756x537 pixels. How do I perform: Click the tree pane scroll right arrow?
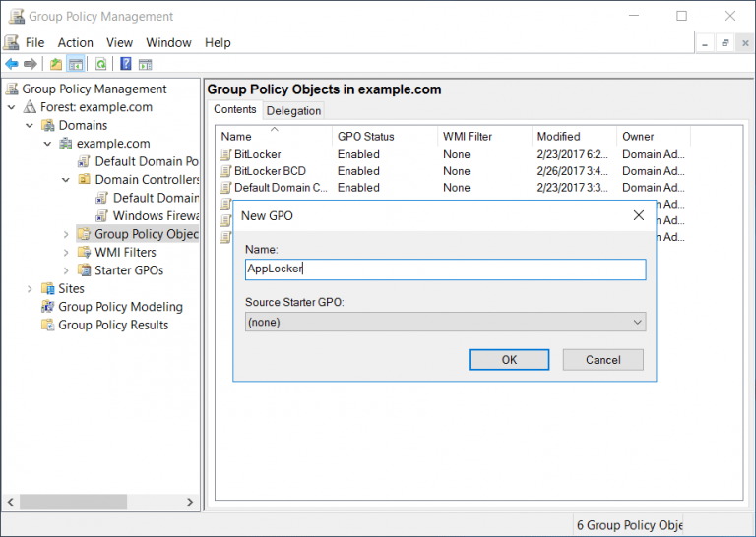(x=190, y=502)
